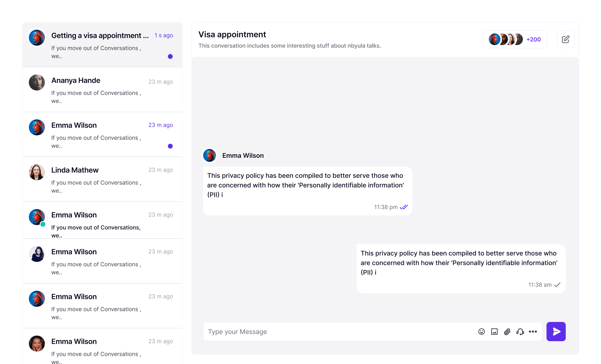Send the message with arrow button
601x364 pixels.
coord(556,332)
